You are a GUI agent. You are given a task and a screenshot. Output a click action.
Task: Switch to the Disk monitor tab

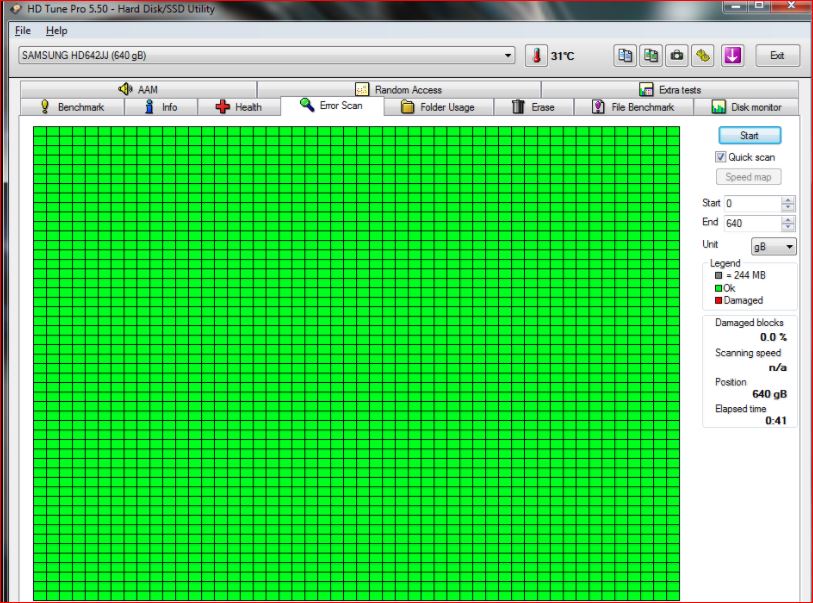click(x=746, y=107)
